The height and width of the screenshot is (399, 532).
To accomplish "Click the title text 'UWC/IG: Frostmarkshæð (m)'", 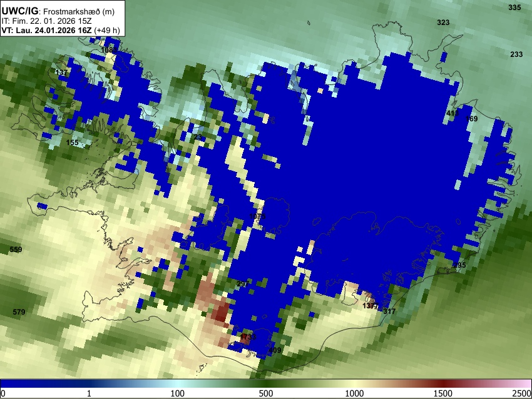I will pyautogui.click(x=58, y=11).
